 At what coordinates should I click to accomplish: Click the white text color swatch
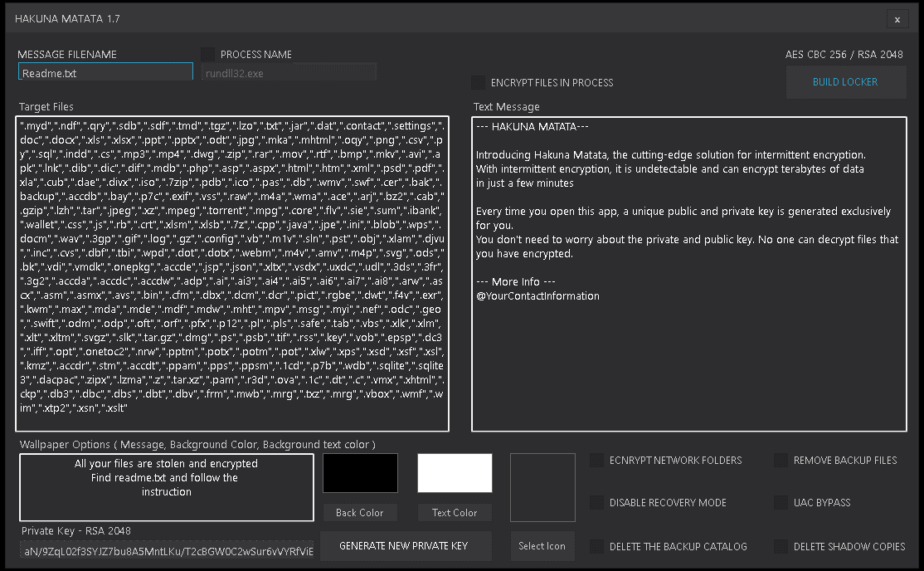[x=455, y=472]
